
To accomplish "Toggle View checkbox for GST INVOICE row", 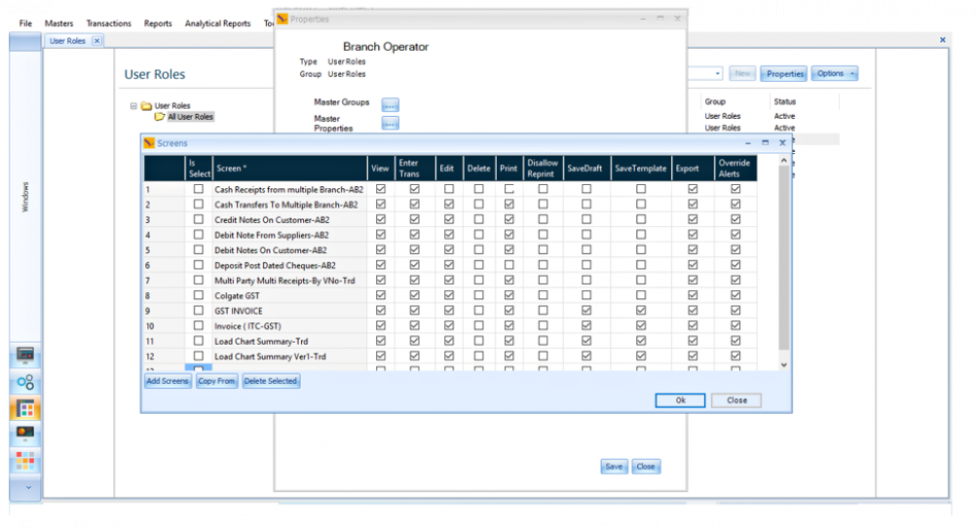I will click(380, 311).
